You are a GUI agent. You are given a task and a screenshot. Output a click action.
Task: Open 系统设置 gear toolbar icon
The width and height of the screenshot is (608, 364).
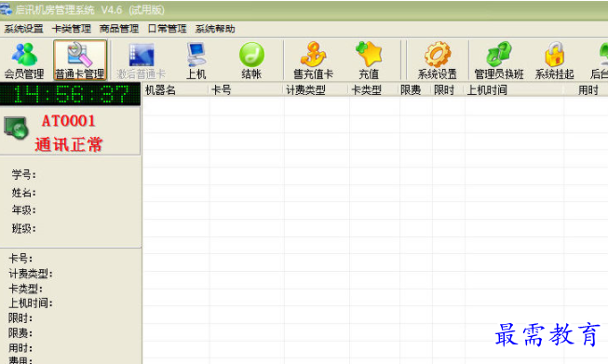(x=438, y=61)
